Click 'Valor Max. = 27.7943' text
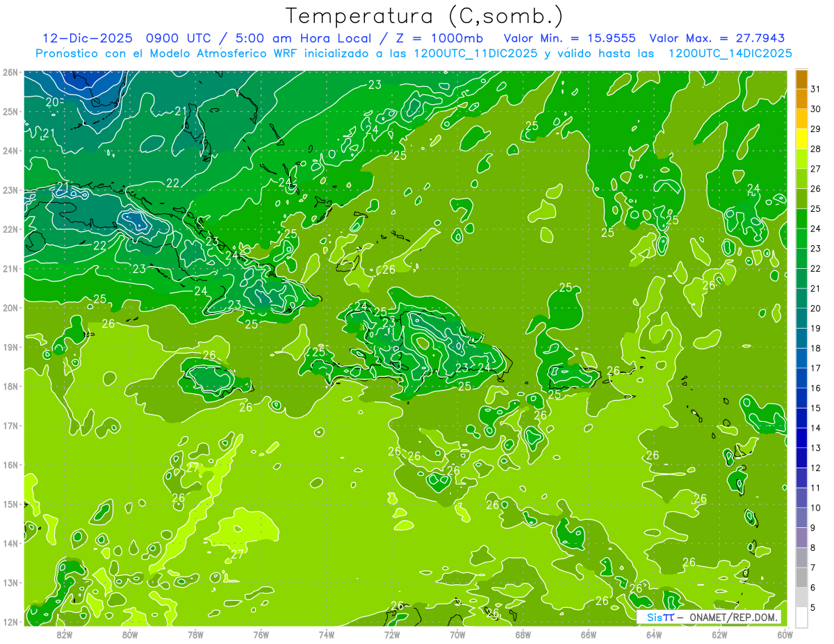Screen dimensions: 834x644 [x=719, y=38]
